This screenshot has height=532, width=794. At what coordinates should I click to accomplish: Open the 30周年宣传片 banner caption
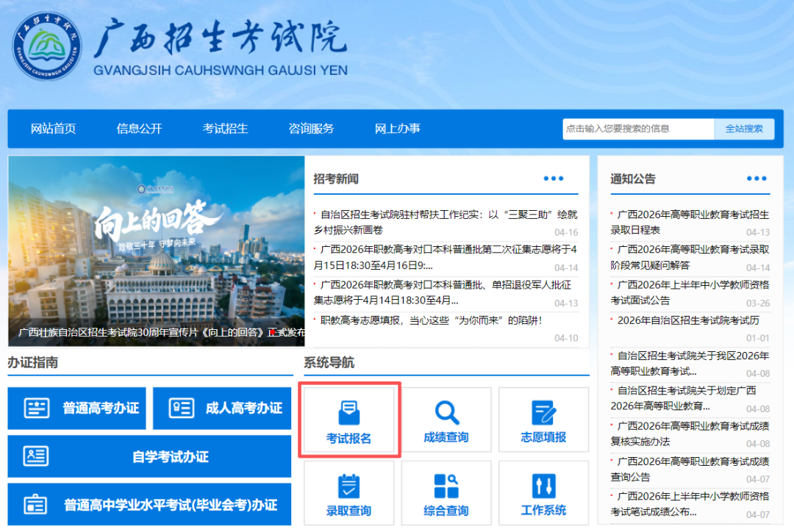tap(161, 333)
